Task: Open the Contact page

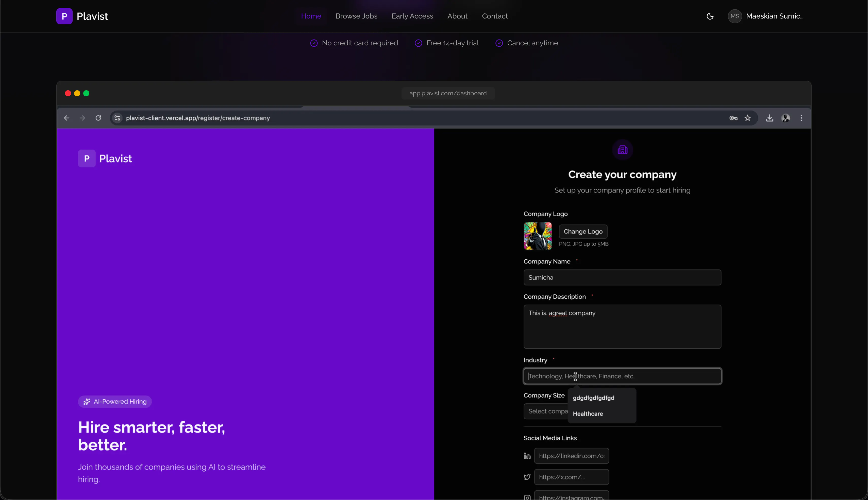Action: point(495,16)
